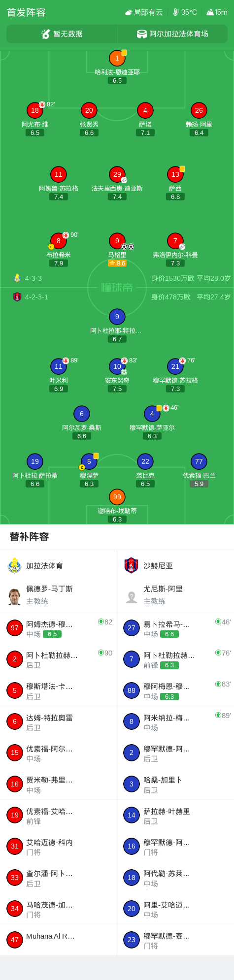Select striker 马格里 number 9 red icon
The width and height of the screenshot is (234, 980).
tap(117, 241)
